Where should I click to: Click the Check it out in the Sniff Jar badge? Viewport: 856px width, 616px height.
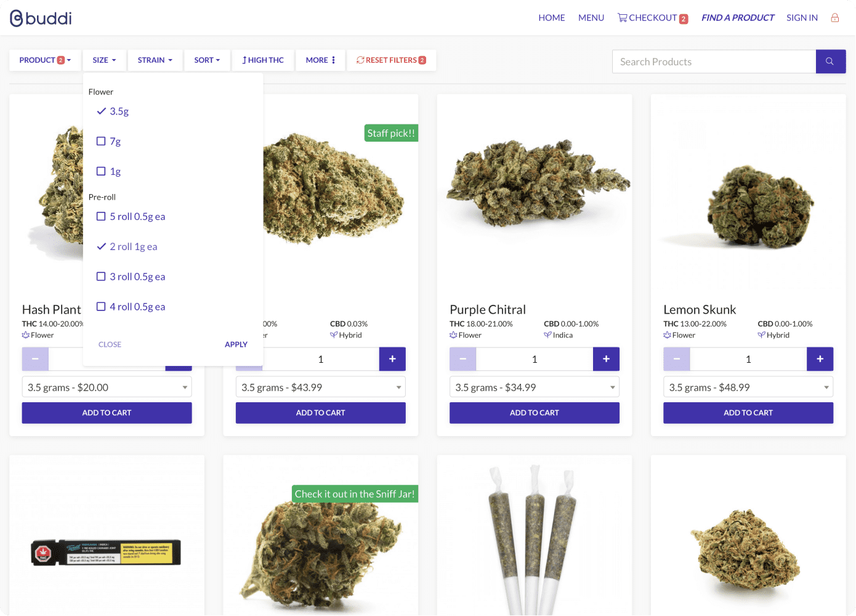(355, 494)
